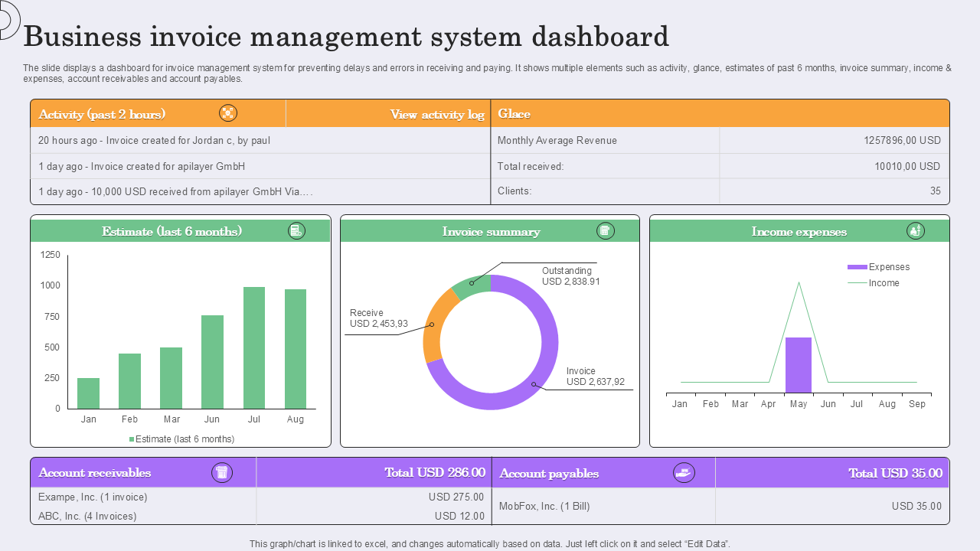Click the dashboard title text
The height and width of the screenshot is (551, 980).
pyautogui.click(x=346, y=37)
